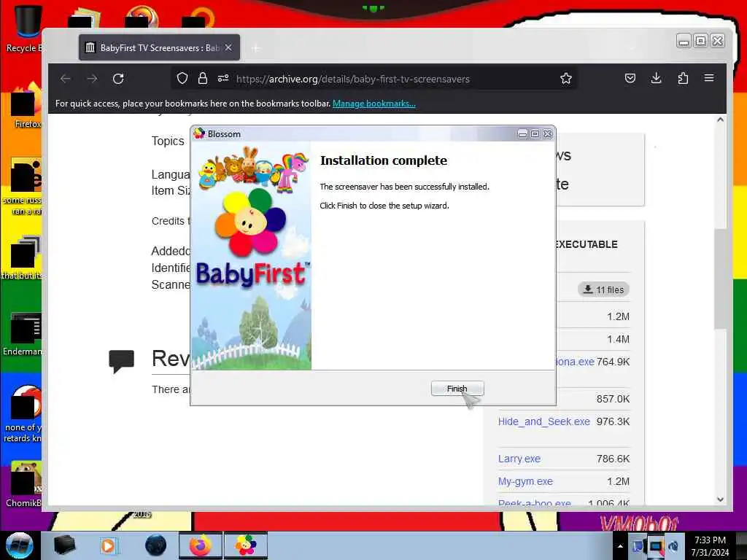Viewport: 747px width, 560px height.
Task: Open the dark globe taskbar icon
Action: tap(155, 545)
